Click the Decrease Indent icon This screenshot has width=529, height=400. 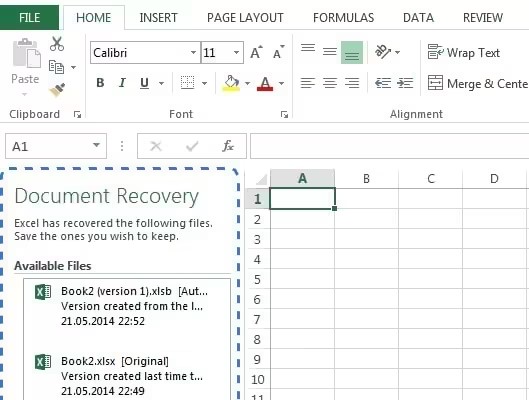[383, 83]
